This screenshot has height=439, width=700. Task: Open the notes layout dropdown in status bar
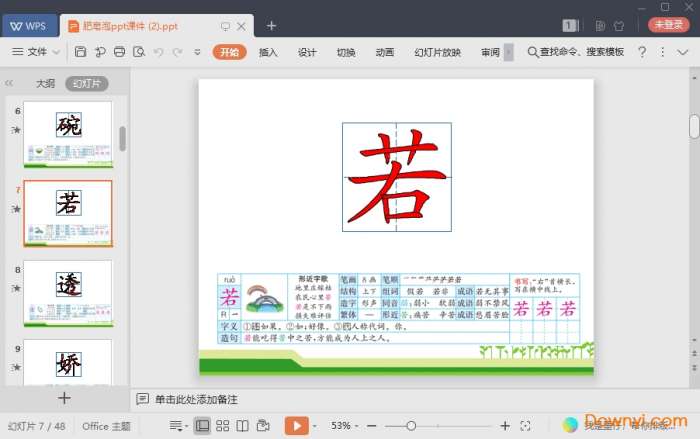coord(178,426)
